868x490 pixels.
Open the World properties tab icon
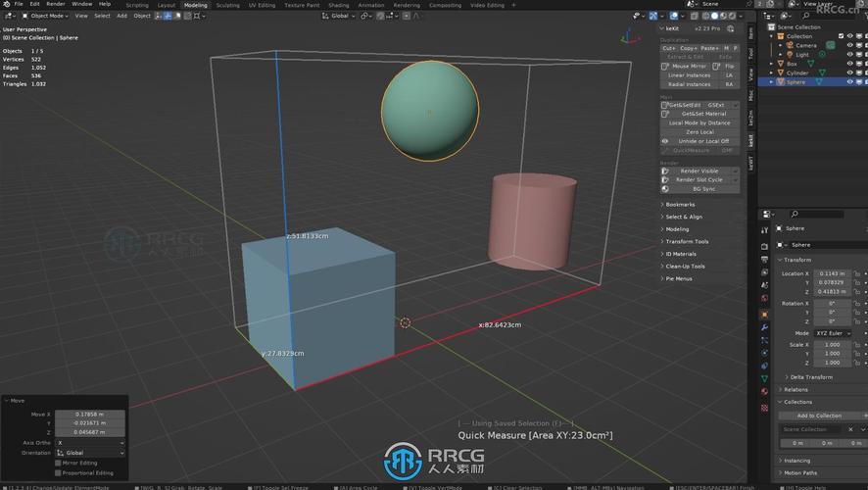(x=764, y=298)
